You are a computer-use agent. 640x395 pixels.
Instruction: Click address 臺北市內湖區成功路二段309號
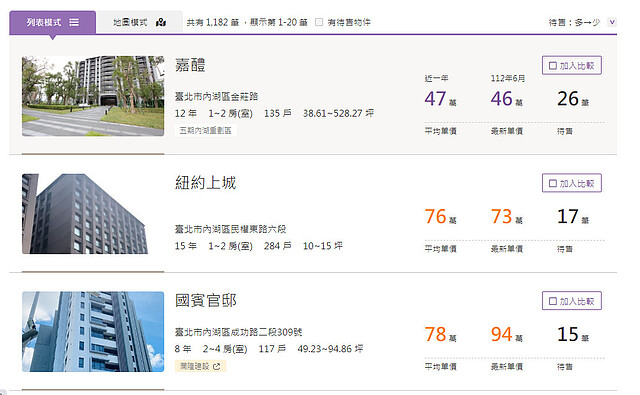238,332
